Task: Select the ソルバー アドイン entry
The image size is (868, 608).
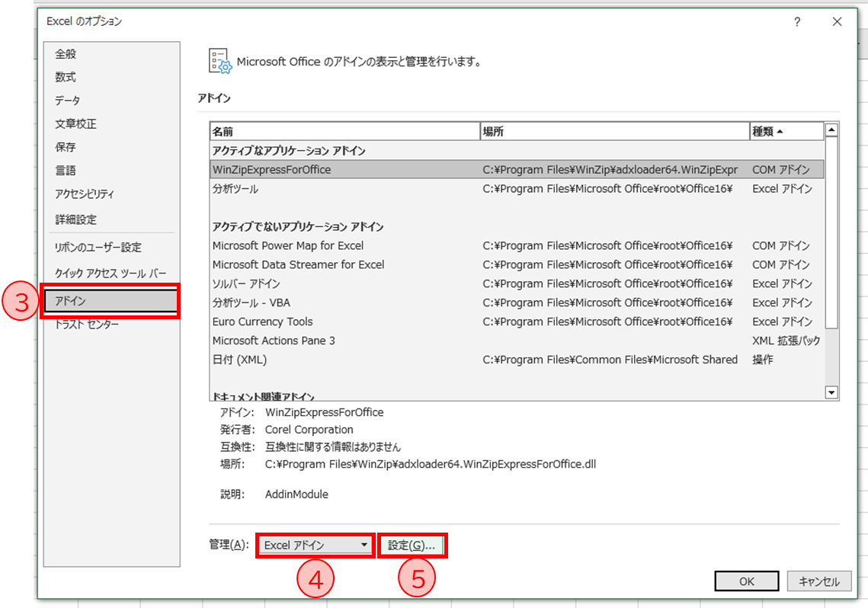Action: coord(343,283)
